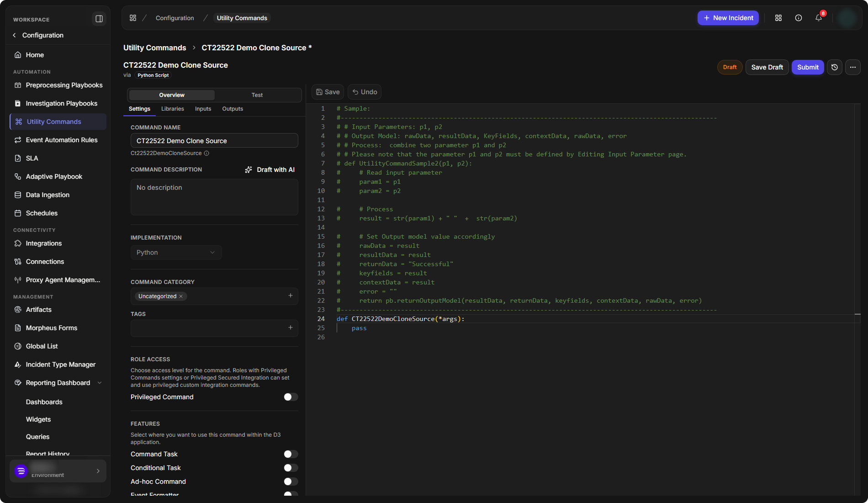Remove the Uncategorized category chip
Viewport: 868px width, 503px height.
coord(181,296)
